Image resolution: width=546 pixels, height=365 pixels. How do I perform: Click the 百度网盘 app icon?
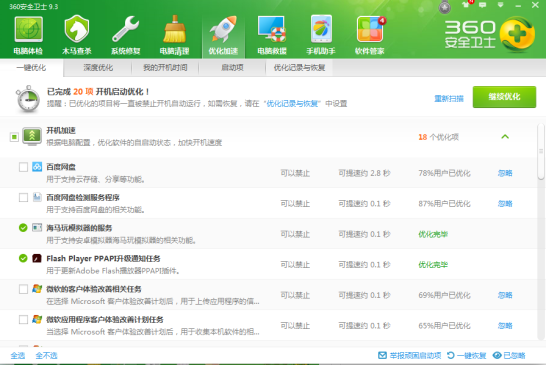(x=37, y=166)
